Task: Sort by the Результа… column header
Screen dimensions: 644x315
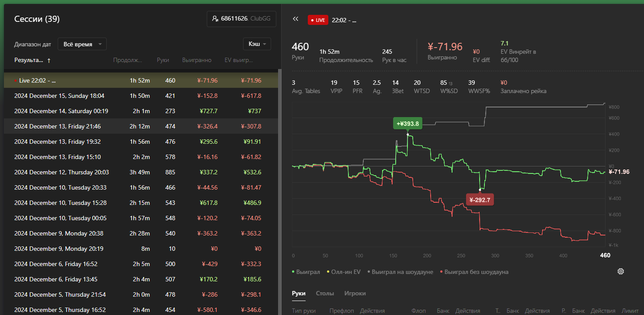Action: [29, 60]
